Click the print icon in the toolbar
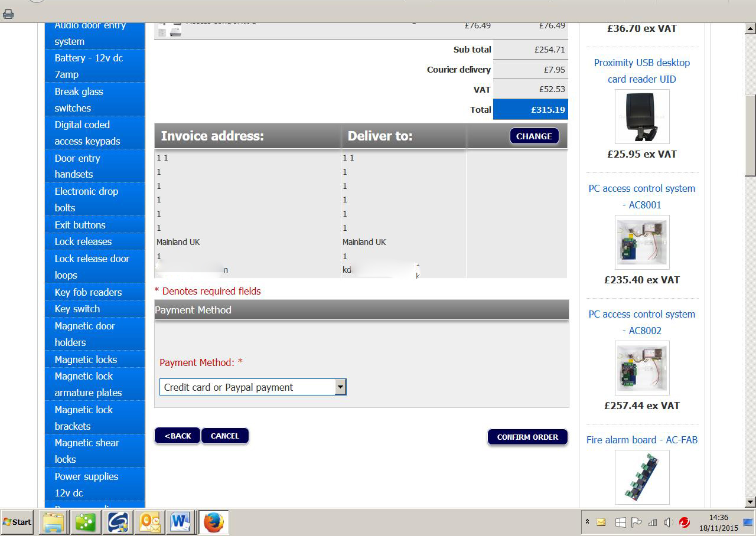The height and width of the screenshot is (536, 756). [8, 14]
